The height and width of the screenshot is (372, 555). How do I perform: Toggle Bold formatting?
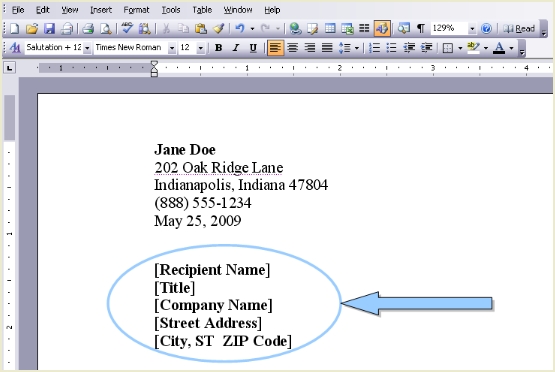coord(219,47)
